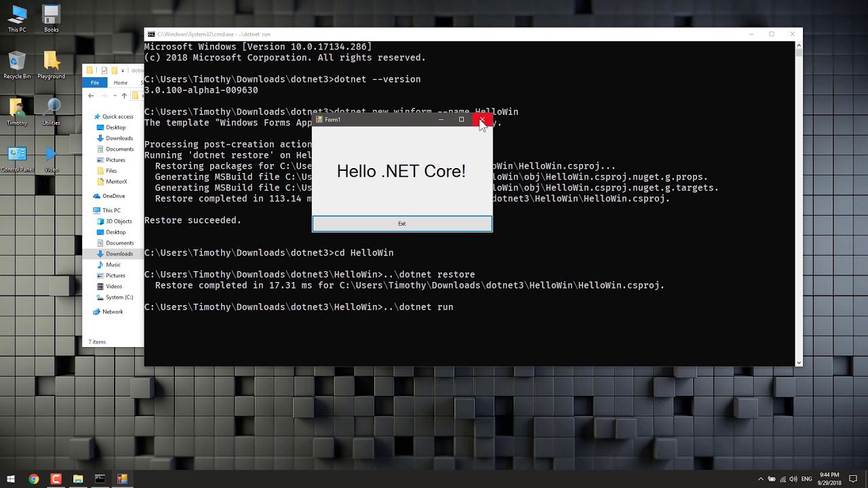Show hidden tray icons chevron
This screenshot has height=488, width=868.
(760, 479)
